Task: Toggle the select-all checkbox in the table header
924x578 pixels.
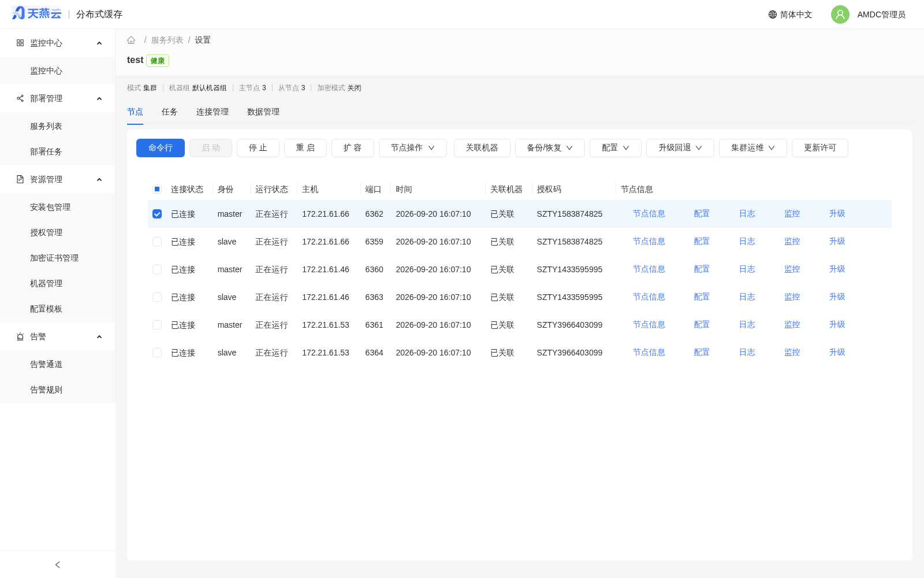Action: click(157, 189)
